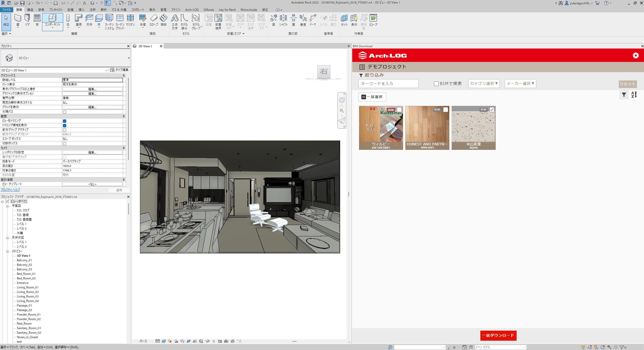Click the キーワードを入力 search field
644x350 pixels.
tap(388, 84)
